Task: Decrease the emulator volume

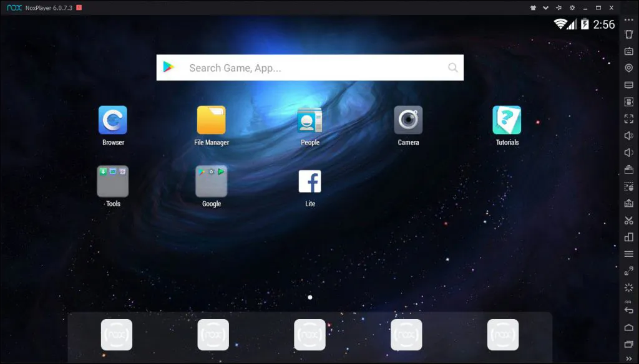Action: (x=628, y=151)
